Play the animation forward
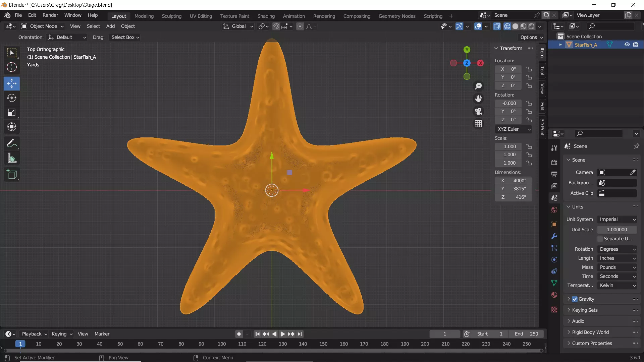 pos(283,334)
